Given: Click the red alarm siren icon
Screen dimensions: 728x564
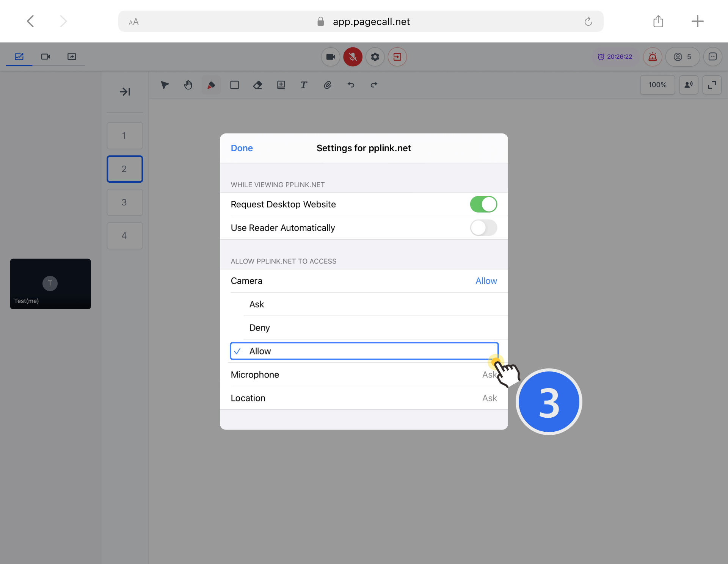Looking at the screenshot, I should [653, 57].
